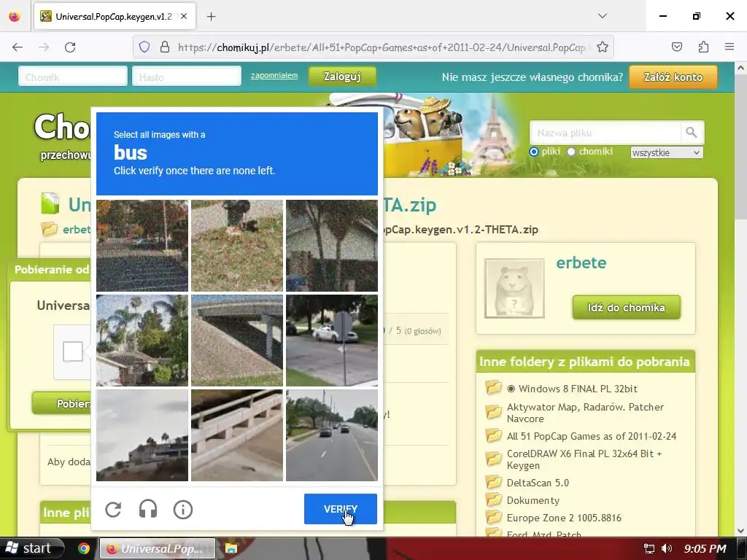Close the Universal.PopCap.keygen tab
Image resolution: width=747 pixels, height=560 pixels.
(184, 16)
